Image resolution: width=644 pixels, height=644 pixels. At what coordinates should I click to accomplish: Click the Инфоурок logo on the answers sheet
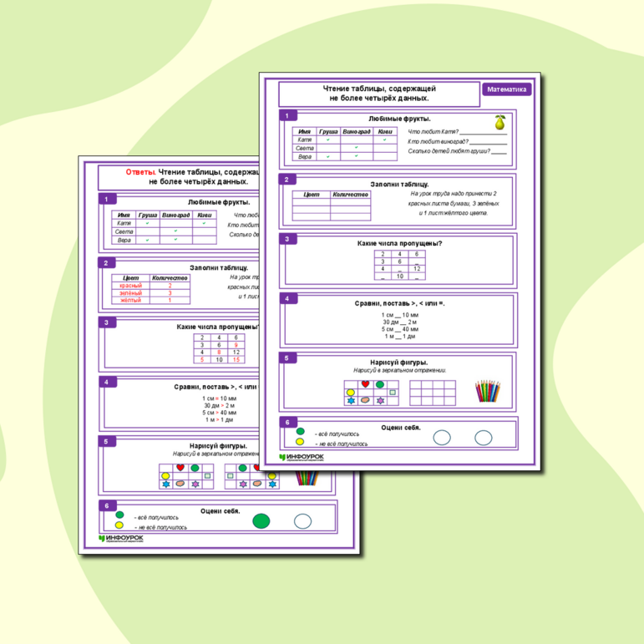(x=124, y=540)
